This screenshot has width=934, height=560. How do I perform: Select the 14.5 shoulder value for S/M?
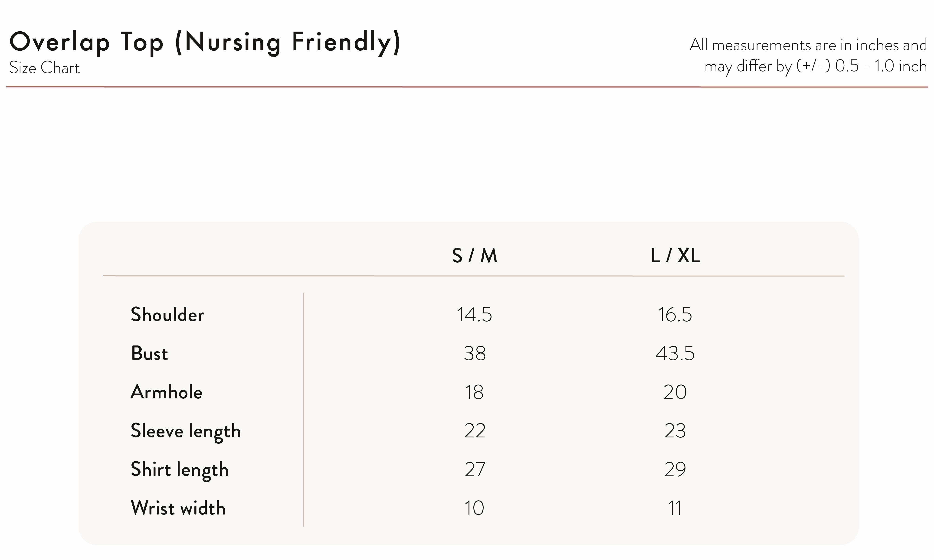pos(475,315)
